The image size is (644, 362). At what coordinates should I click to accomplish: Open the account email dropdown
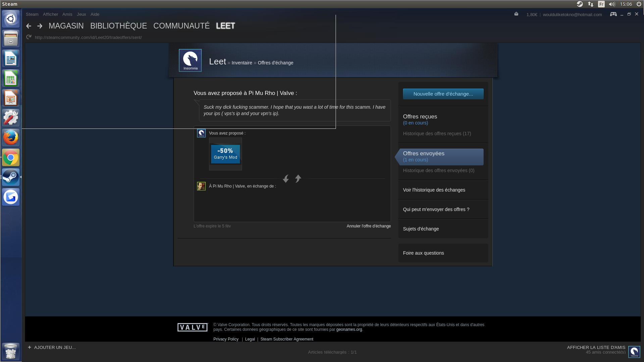click(x=572, y=14)
